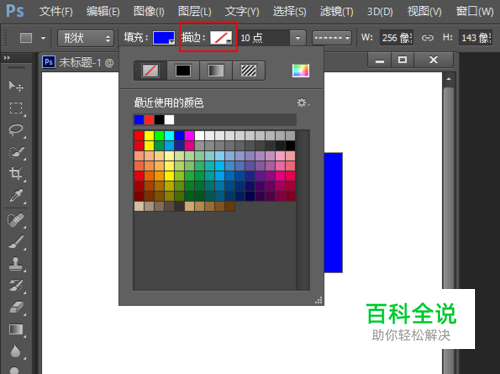Open the stroke width dropdown arrow

pos(298,38)
